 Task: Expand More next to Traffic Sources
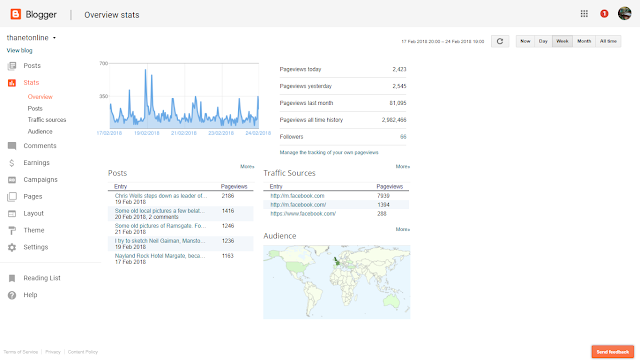point(402,167)
